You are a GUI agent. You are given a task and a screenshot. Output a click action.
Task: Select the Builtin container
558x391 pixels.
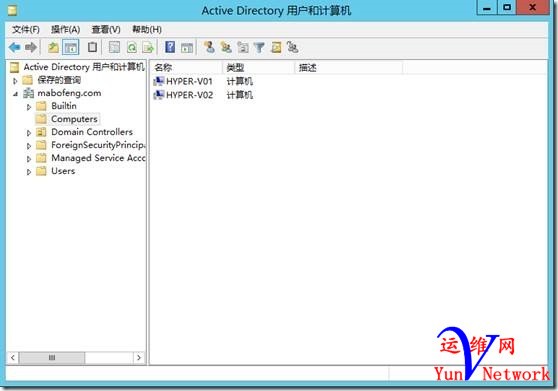pos(64,106)
